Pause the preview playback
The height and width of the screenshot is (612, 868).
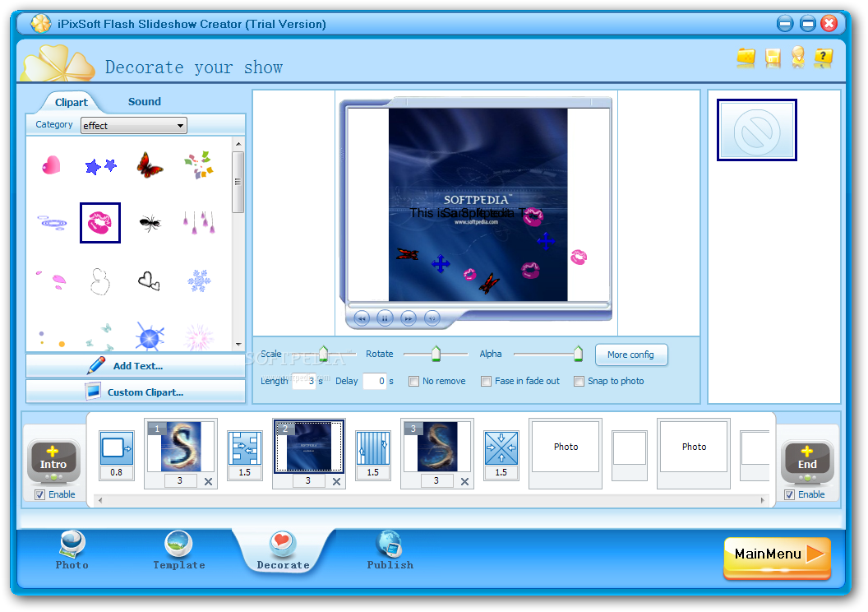385,318
